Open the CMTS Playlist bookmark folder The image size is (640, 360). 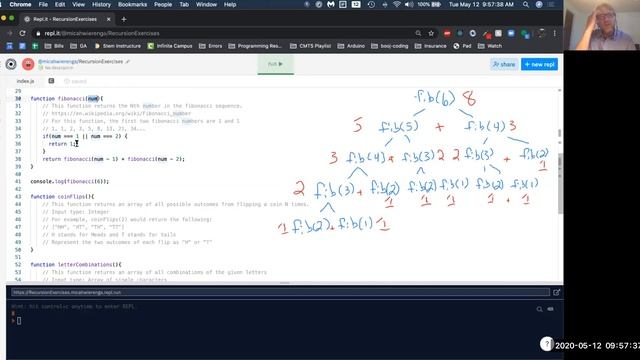(311, 46)
